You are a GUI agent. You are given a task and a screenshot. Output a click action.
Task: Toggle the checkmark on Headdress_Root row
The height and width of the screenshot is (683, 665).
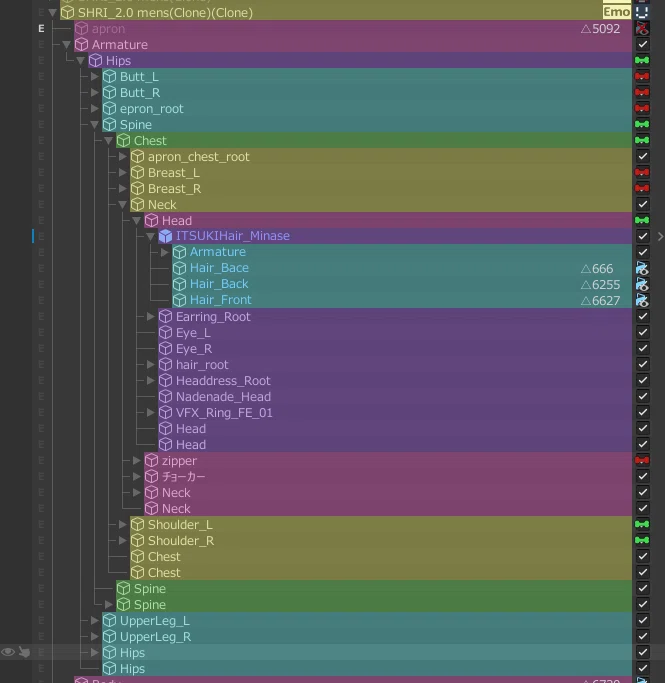(x=642, y=380)
